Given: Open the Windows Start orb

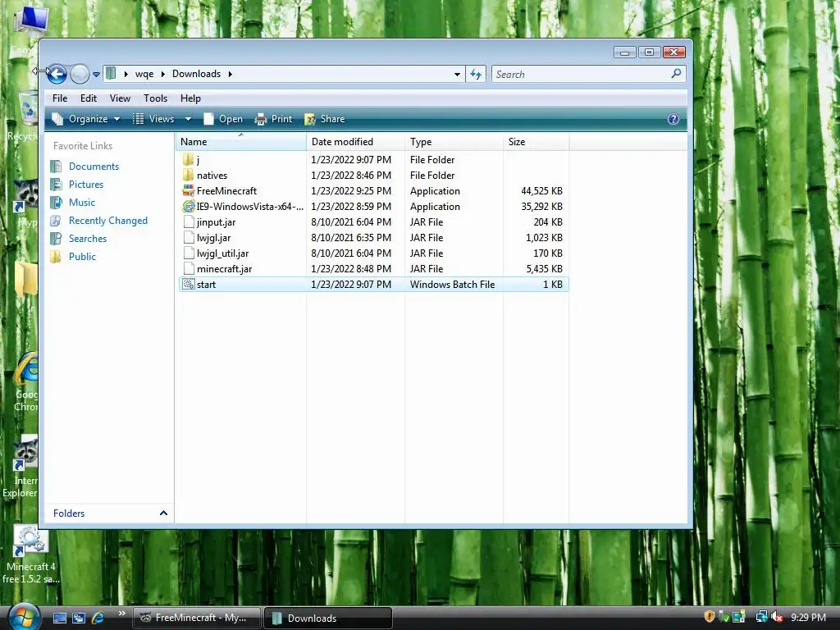Looking at the screenshot, I should pos(24,617).
